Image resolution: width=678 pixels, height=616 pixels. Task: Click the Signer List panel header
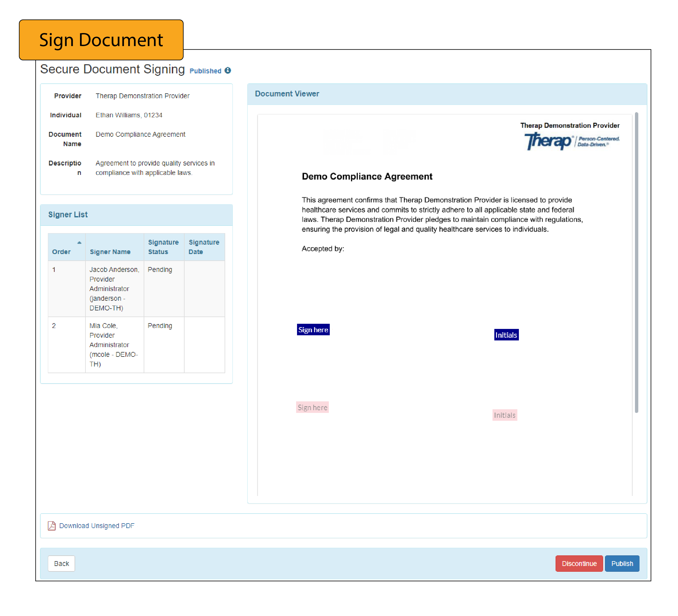click(x=136, y=215)
